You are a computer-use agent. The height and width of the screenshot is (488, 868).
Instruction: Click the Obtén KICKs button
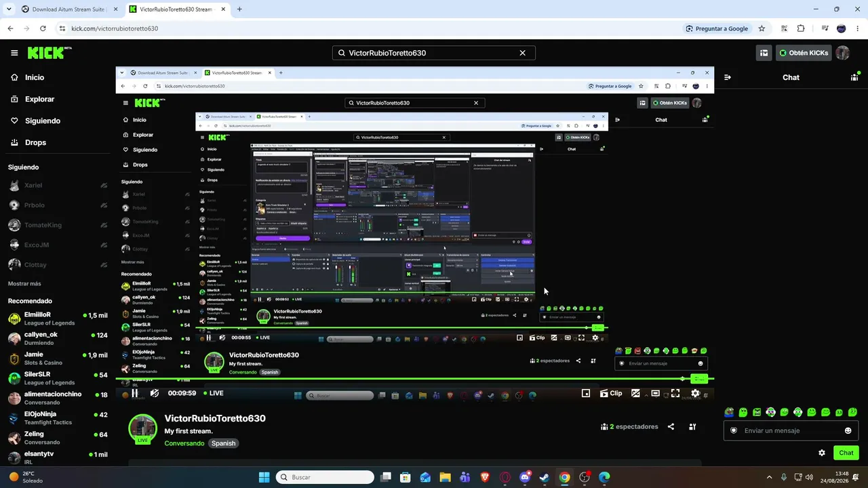pos(804,53)
